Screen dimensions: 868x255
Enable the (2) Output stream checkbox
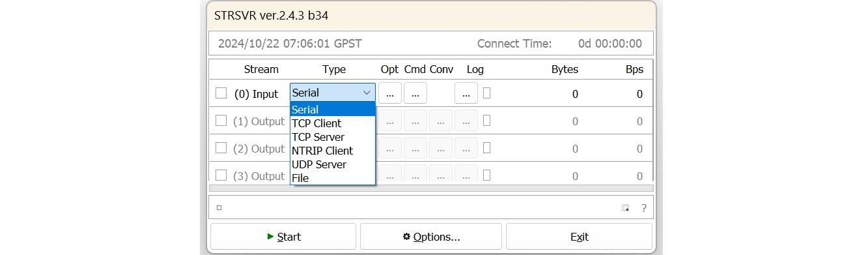(221, 148)
